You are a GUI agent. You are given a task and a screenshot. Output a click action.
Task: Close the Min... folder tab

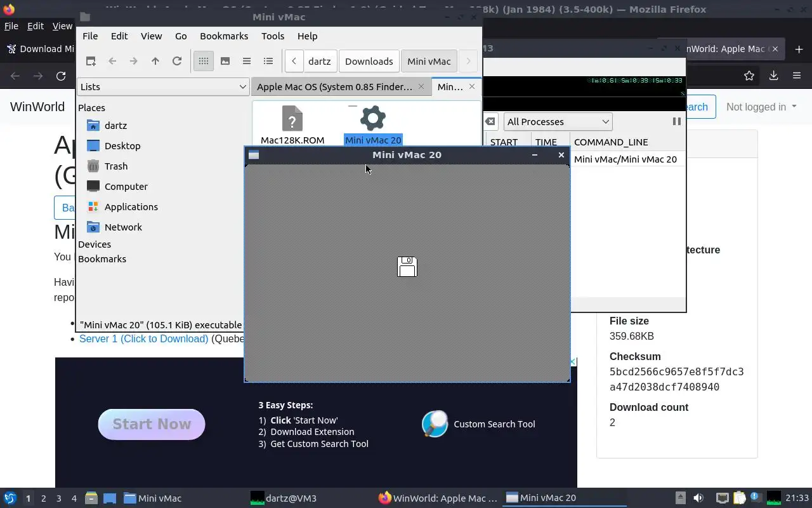[x=472, y=86]
